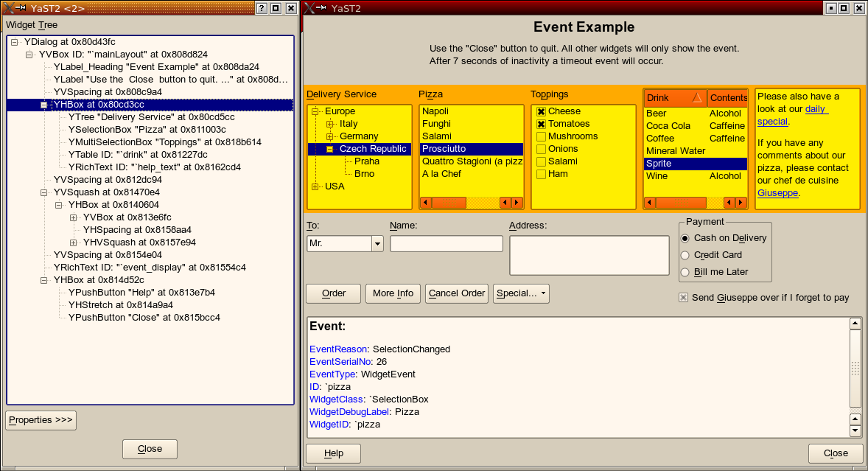Select the Credit Card payment option
This screenshot has height=471, width=868.
(x=685, y=255)
